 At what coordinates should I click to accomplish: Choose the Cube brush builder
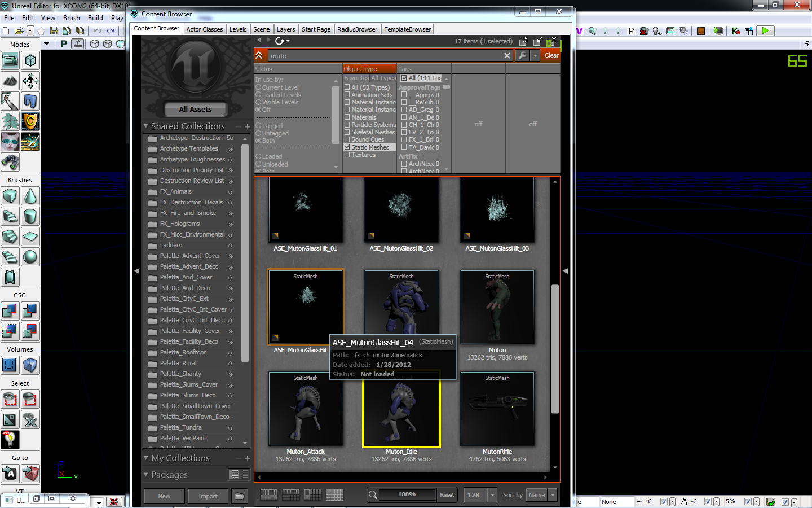(10, 196)
